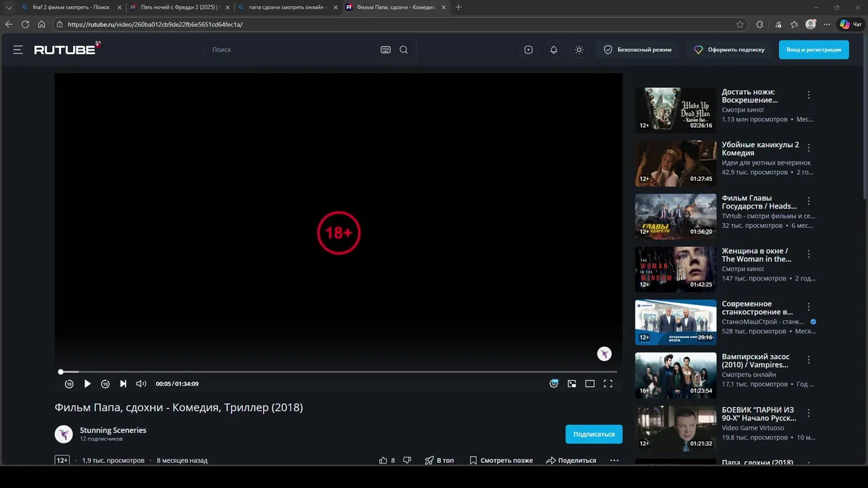The height and width of the screenshot is (488, 868).
Task: Select the Фильм Папа, сдохни tab
Action: [x=395, y=7]
